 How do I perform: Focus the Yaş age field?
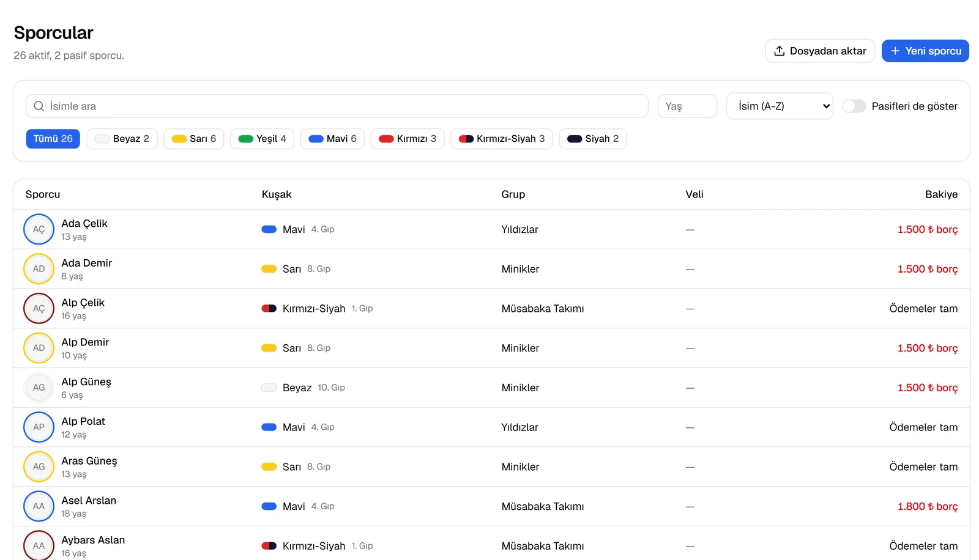[x=687, y=106]
